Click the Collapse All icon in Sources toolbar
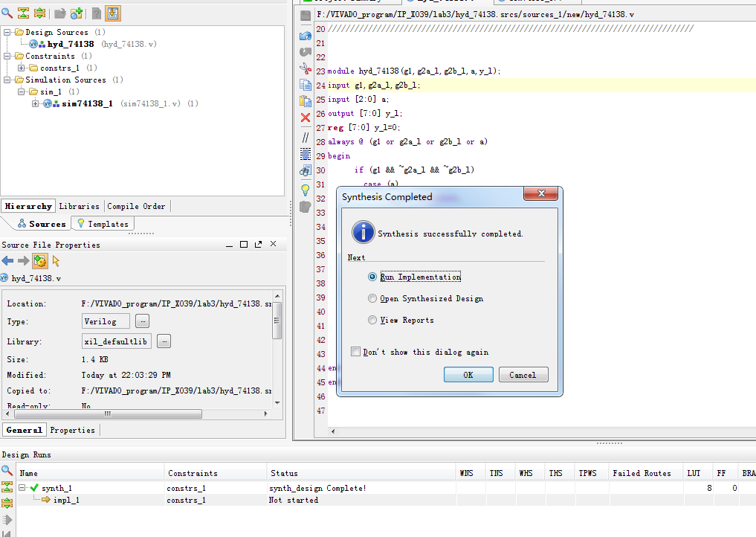756x537 pixels. click(x=23, y=13)
